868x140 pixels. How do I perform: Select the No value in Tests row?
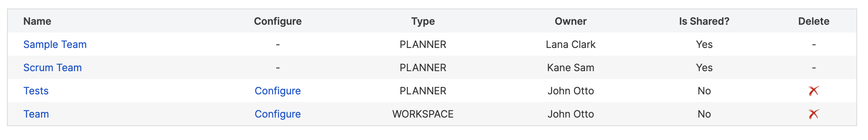[704, 91]
